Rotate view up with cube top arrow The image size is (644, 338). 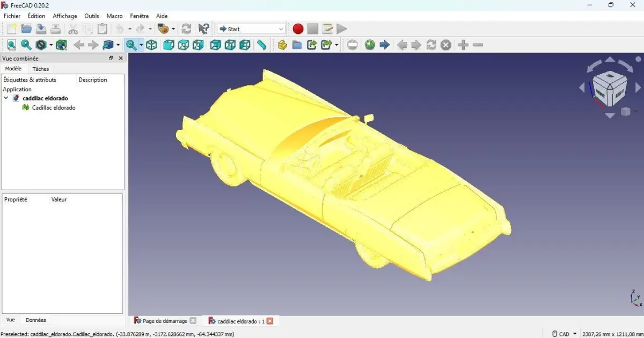610,60
